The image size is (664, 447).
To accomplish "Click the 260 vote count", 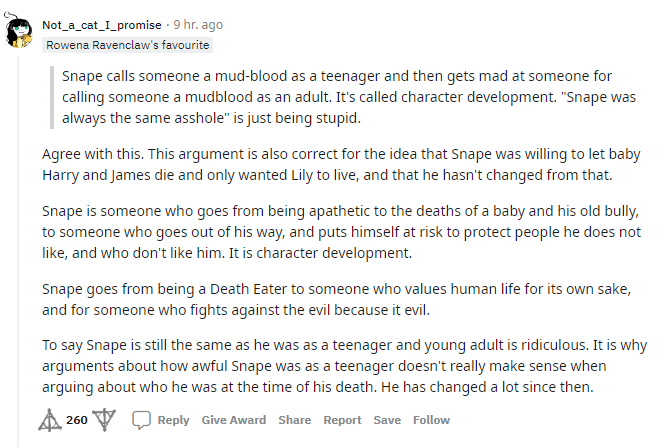I will pos(77,420).
